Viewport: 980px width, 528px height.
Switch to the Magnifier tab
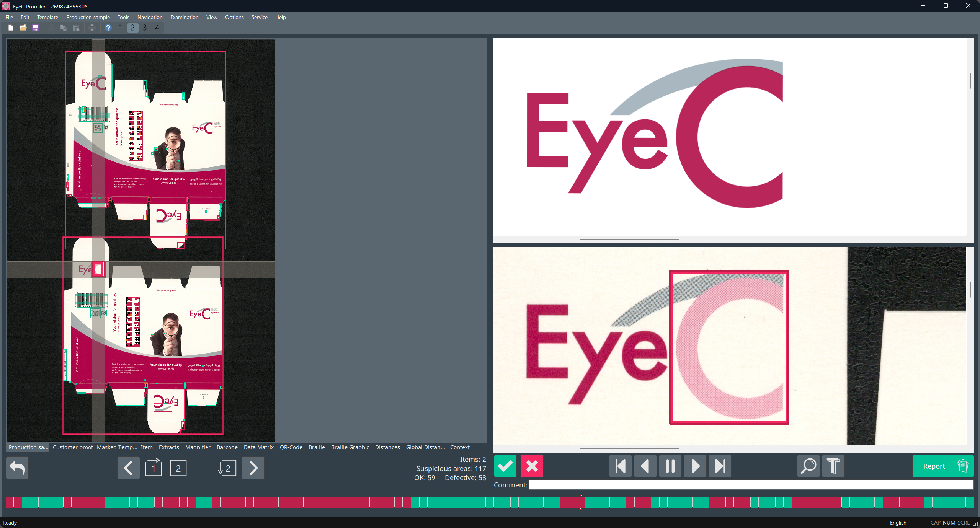tap(198, 447)
